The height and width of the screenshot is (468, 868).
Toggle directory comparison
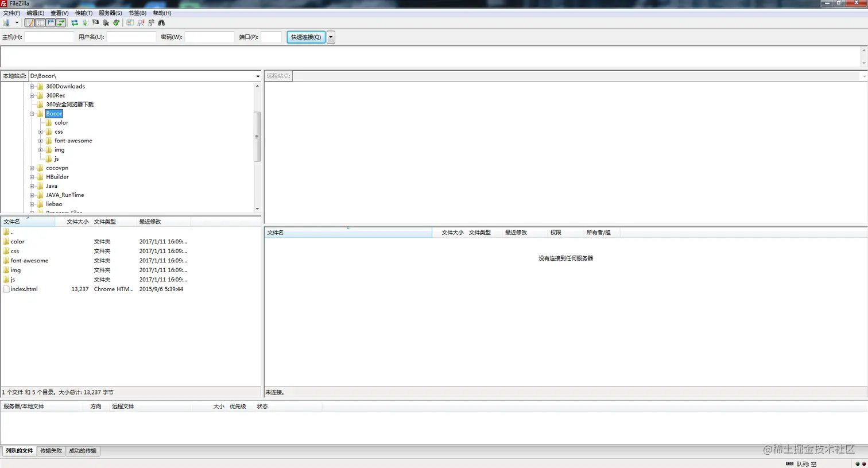point(141,23)
